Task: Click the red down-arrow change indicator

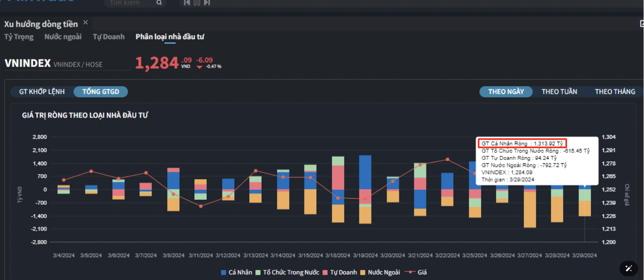Action: click(x=200, y=66)
